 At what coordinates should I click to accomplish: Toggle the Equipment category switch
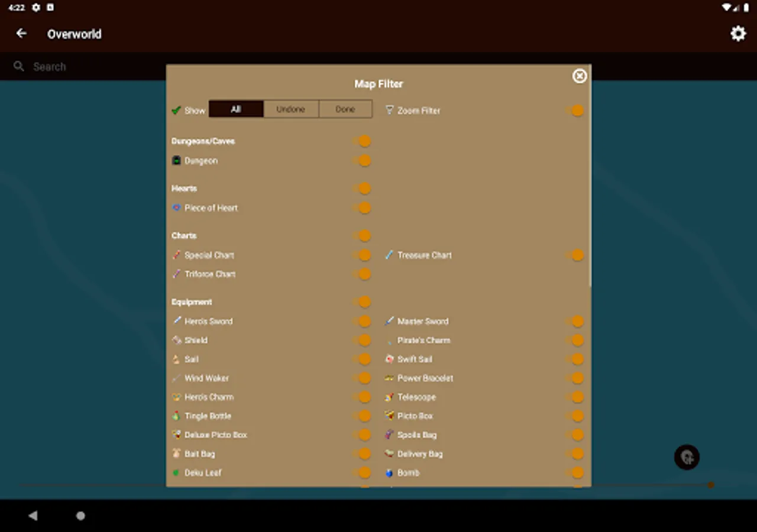[x=362, y=301]
